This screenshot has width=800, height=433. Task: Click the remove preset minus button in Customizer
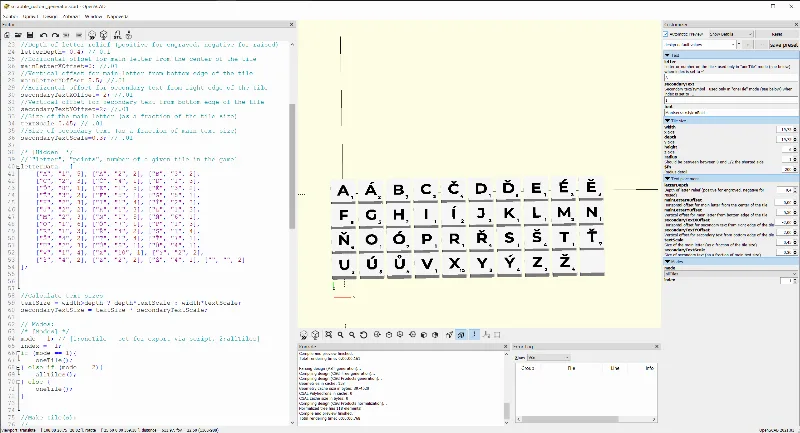pyautogui.click(x=761, y=45)
